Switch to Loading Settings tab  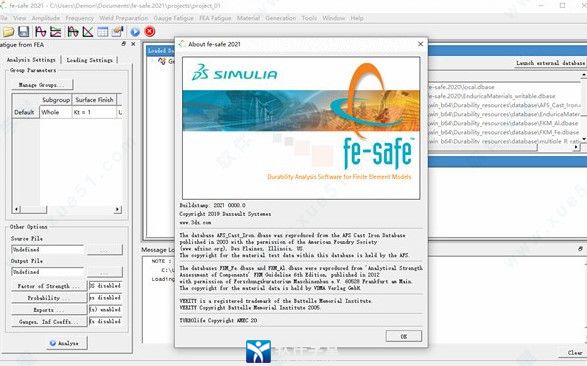coord(89,60)
